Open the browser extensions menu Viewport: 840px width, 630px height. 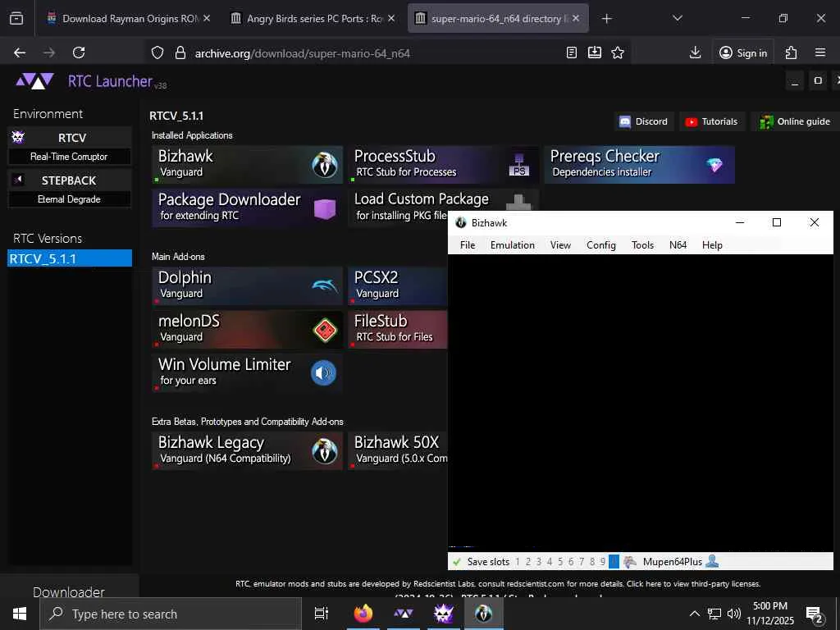click(x=791, y=52)
